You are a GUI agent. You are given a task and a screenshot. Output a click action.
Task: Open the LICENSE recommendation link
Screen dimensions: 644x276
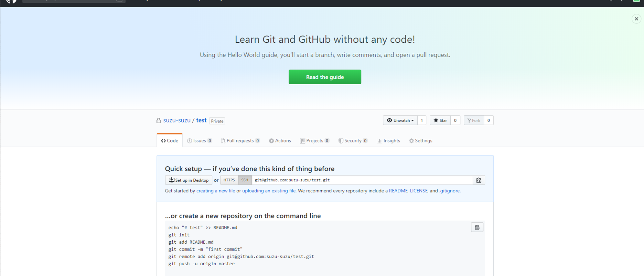click(x=419, y=191)
